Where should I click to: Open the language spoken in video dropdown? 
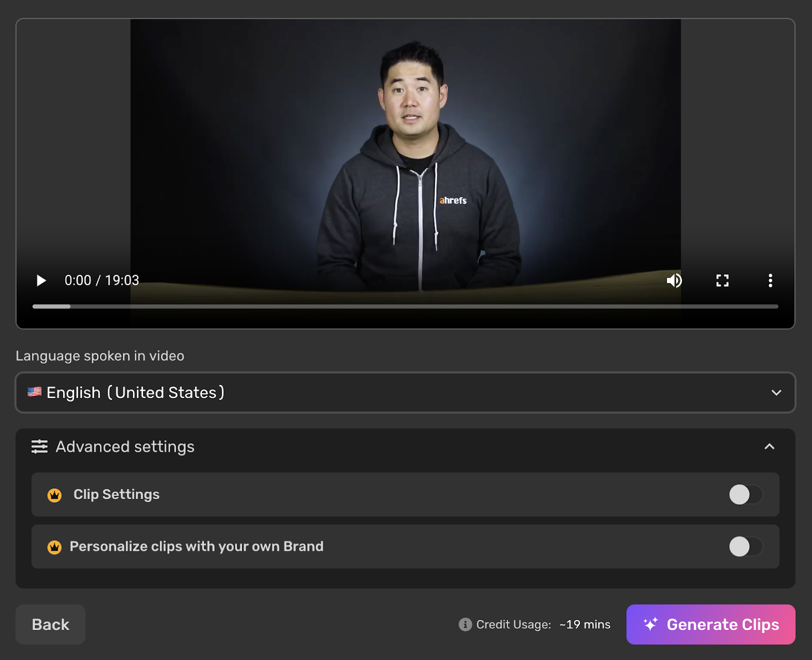405,392
